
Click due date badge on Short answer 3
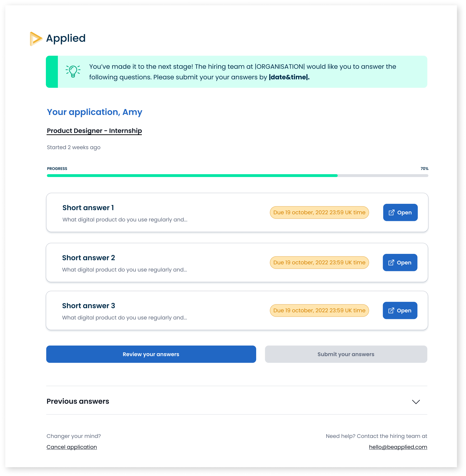[x=319, y=311]
